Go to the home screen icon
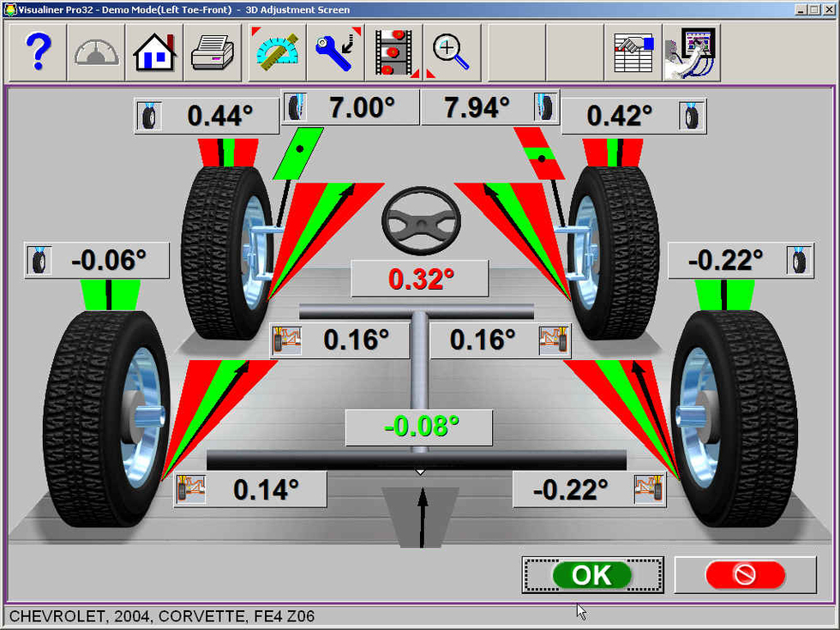This screenshot has height=630, width=840. 155,52
